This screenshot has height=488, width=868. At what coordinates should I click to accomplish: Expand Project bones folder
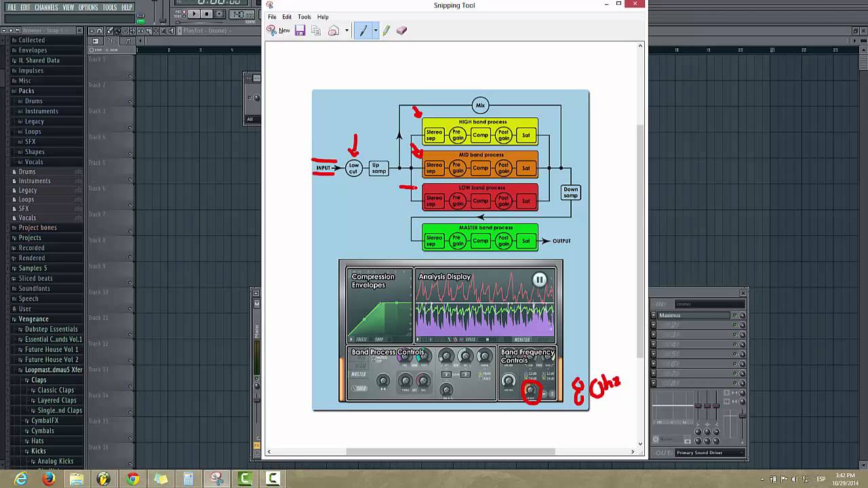[x=37, y=228]
